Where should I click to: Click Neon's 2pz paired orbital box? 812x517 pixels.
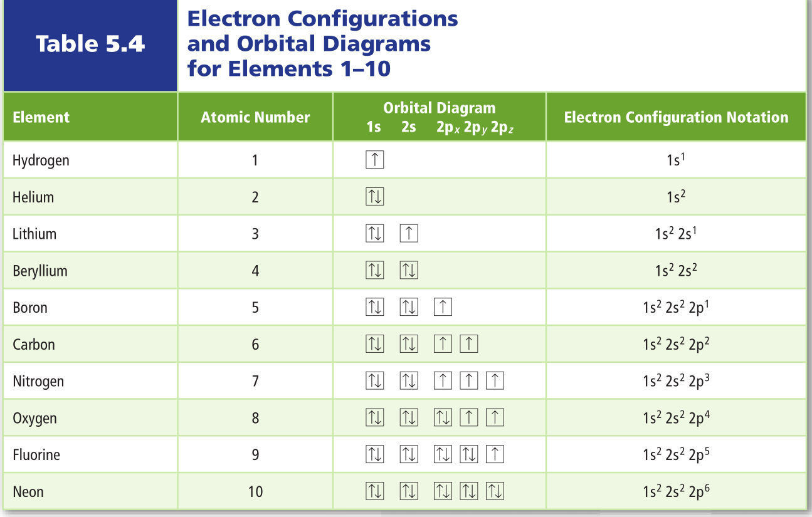(495, 492)
